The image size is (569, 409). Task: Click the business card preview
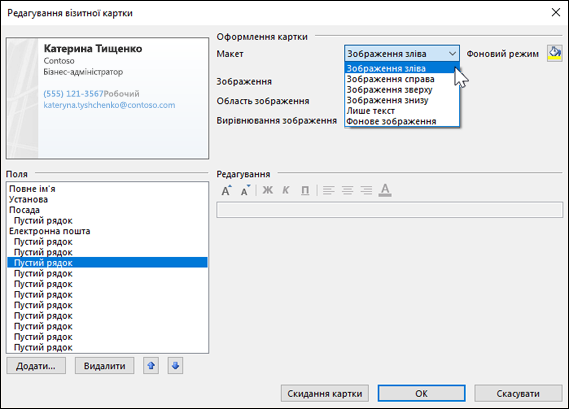tap(107, 98)
